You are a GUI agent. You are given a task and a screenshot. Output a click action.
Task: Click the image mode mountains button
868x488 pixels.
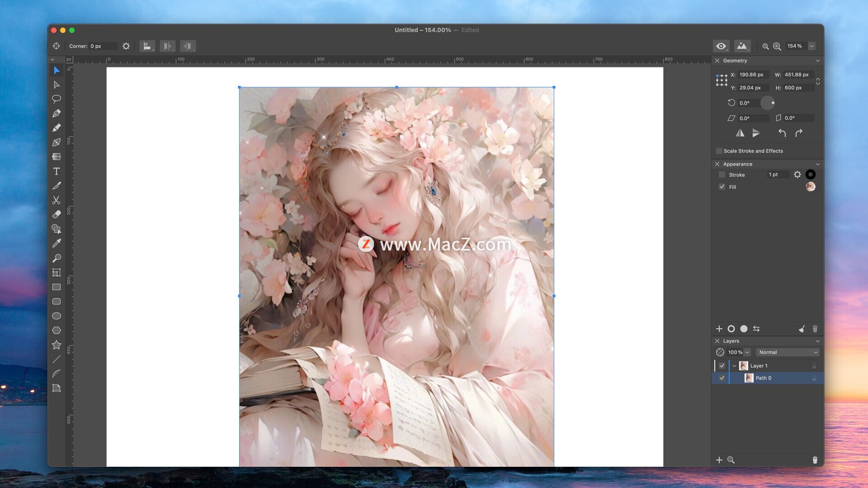(x=742, y=46)
